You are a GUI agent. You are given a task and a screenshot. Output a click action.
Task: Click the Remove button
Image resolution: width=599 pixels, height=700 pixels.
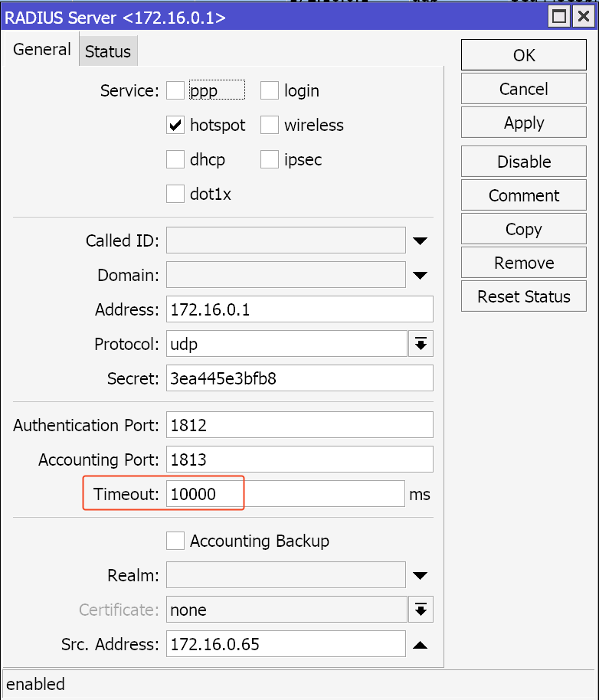tap(524, 263)
